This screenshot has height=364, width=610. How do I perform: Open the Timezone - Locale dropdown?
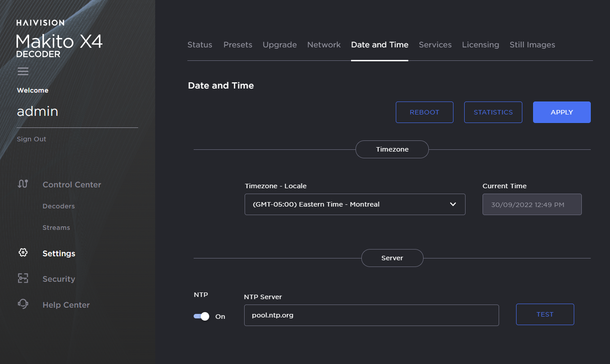[355, 204]
